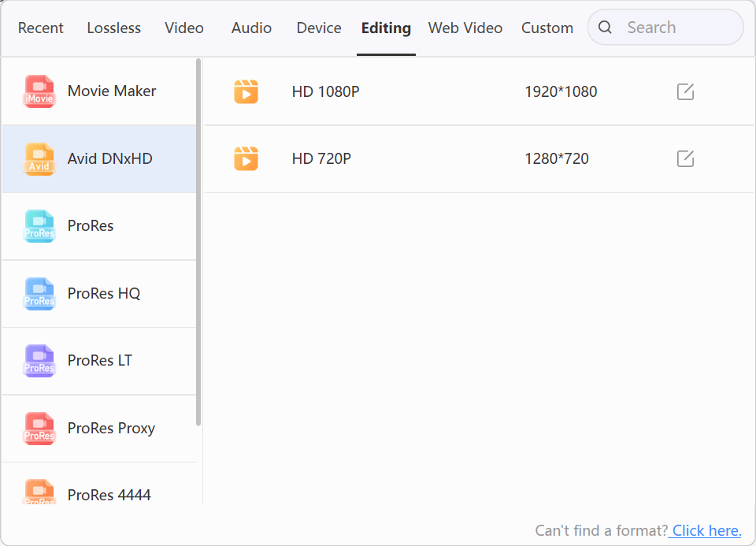756x546 pixels.
Task: Click the search magnifier icon
Action: click(x=605, y=28)
